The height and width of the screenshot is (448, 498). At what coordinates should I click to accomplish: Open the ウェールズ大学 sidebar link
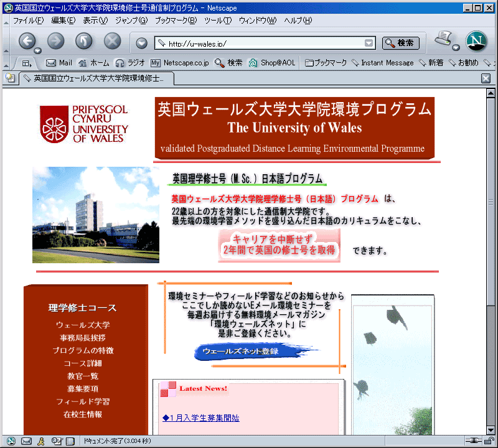pyautogui.click(x=83, y=325)
